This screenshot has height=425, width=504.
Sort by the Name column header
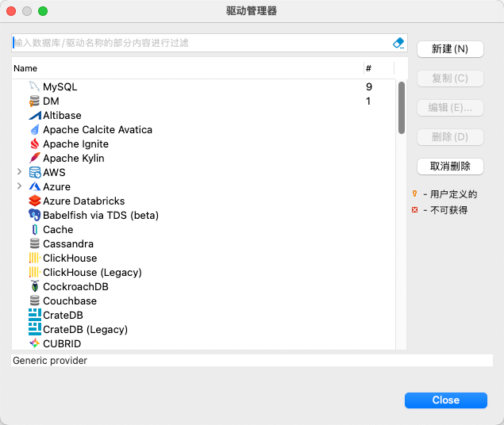(188, 68)
